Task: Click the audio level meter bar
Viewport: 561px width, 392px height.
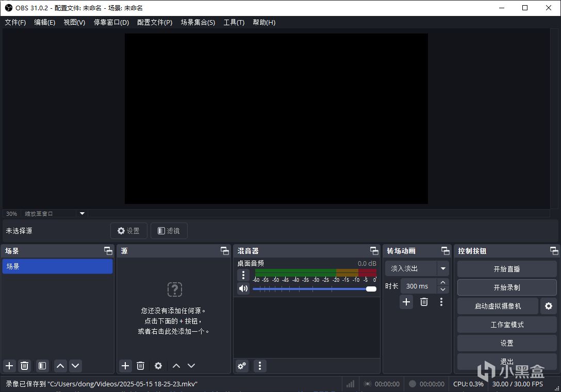Action: click(x=316, y=272)
